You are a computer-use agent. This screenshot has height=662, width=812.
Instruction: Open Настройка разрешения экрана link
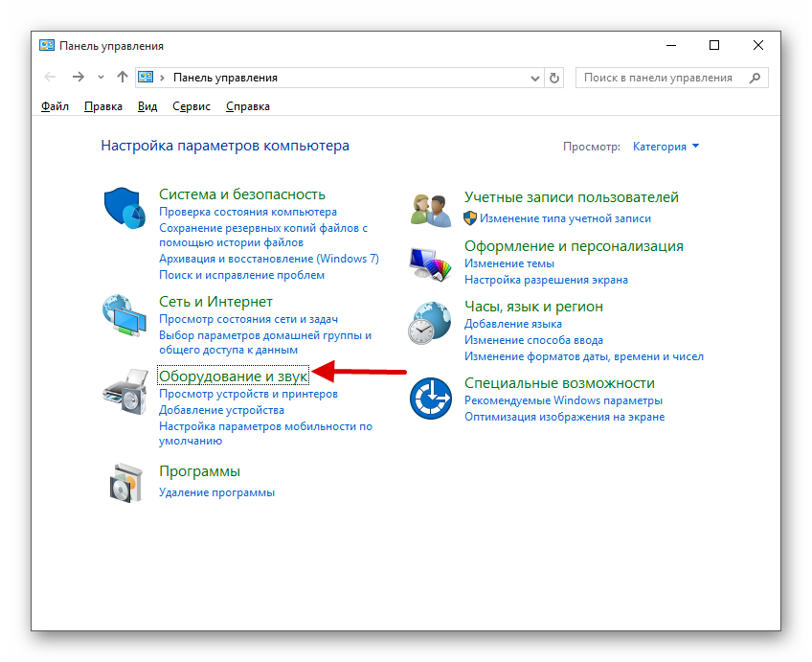pos(546,280)
